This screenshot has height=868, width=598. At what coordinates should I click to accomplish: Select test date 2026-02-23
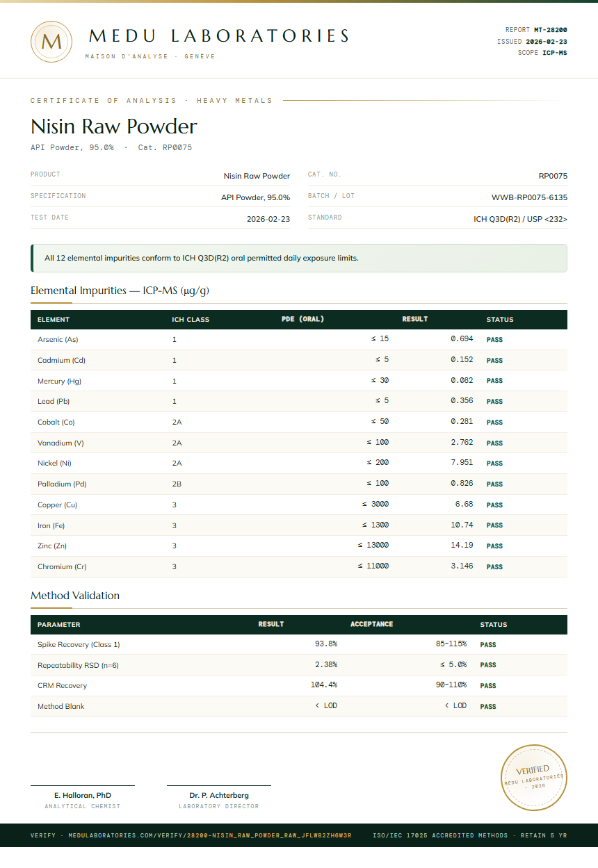tap(268, 219)
